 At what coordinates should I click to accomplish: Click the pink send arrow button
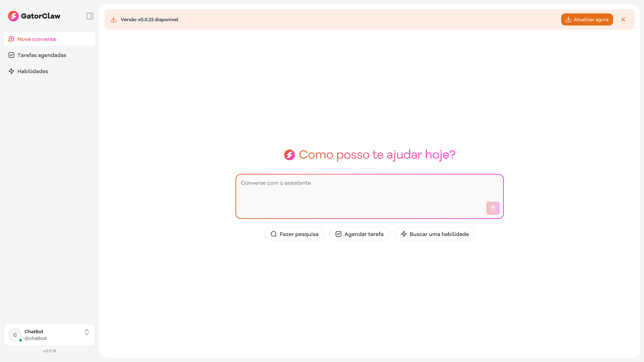[x=493, y=208]
